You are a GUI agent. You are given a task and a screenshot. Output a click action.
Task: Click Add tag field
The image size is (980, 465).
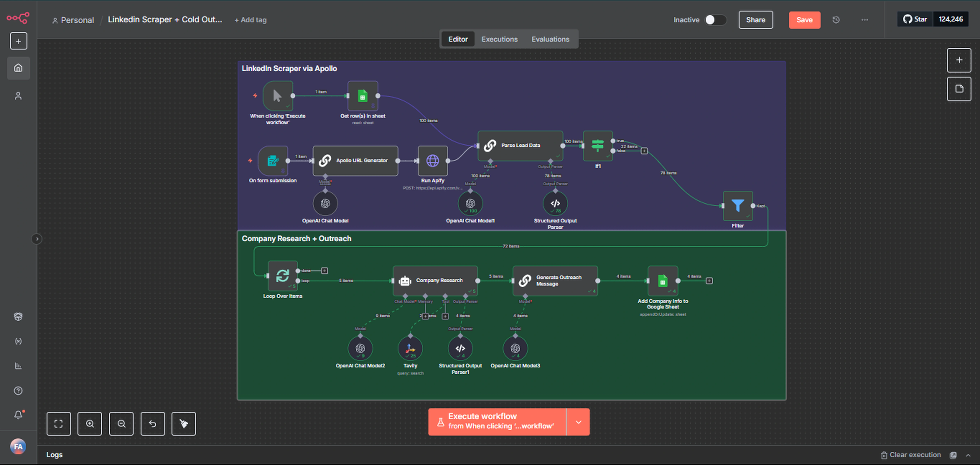250,20
